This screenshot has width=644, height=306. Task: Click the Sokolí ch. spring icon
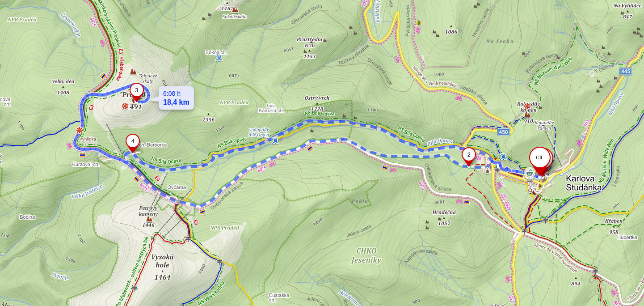(219, 59)
